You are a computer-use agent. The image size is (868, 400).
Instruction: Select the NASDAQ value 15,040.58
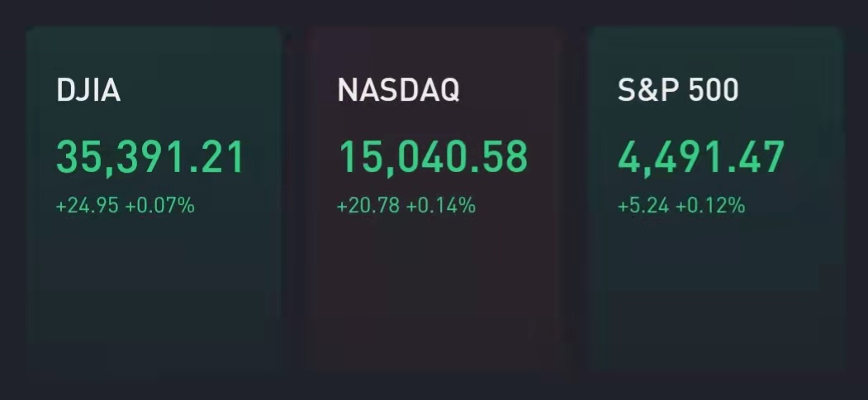pyautogui.click(x=433, y=158)
